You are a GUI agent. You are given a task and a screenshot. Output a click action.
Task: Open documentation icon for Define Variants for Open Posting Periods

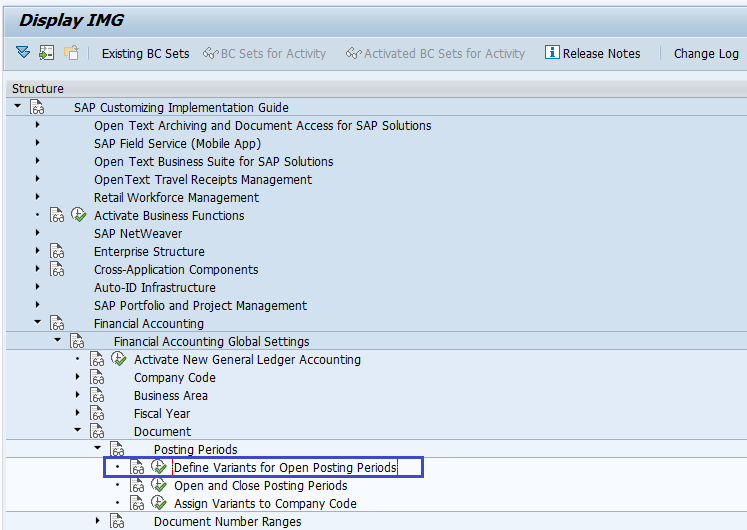click(137, 468)
